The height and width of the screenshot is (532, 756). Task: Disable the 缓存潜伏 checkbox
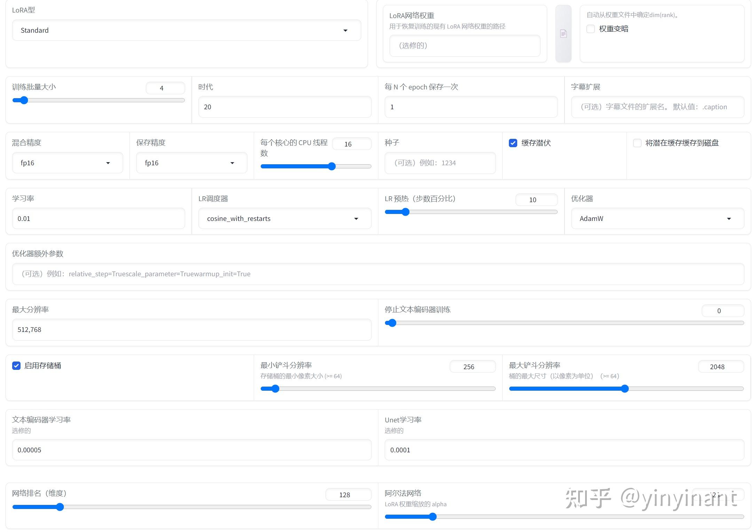513,143
